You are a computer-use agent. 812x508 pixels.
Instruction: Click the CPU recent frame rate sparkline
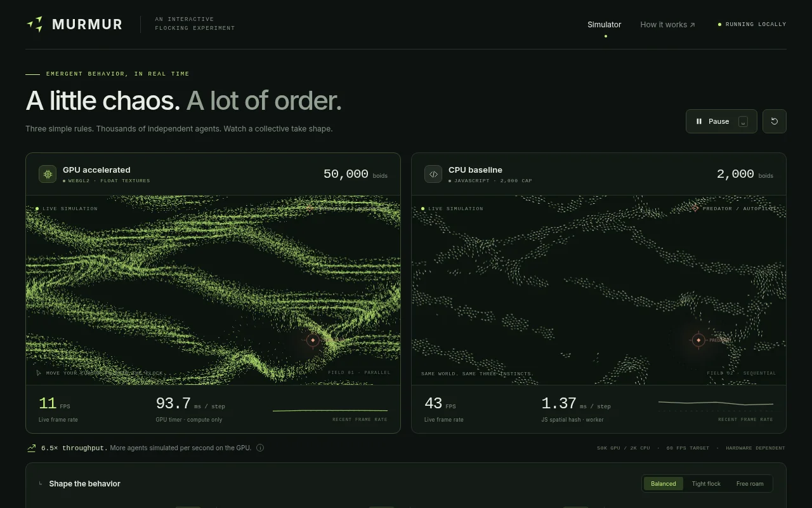pyautogui.click(x=716, y=404)
